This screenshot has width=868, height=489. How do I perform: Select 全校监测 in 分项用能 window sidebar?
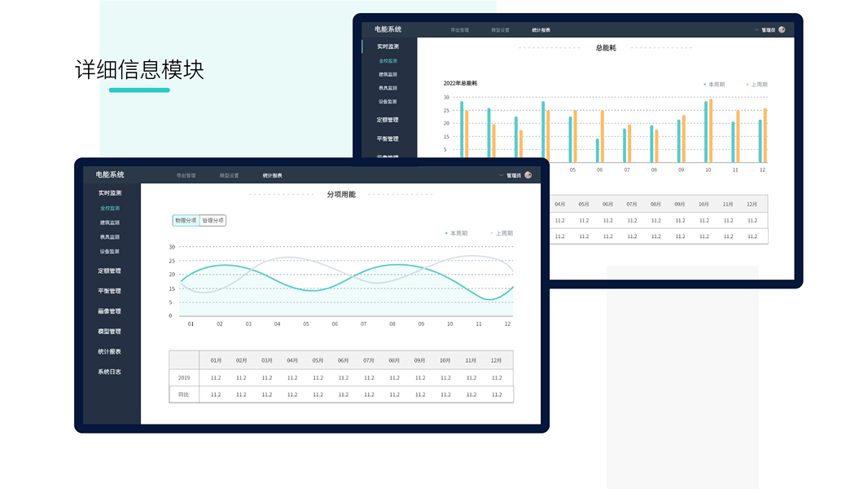110,208
